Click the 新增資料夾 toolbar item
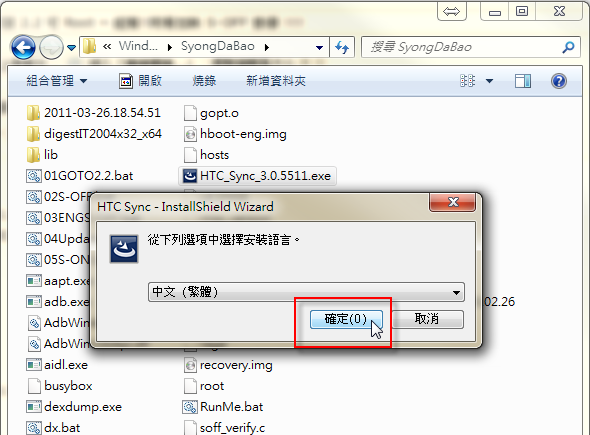The width and height of the screenshot is (590, 435). [276, 81]
